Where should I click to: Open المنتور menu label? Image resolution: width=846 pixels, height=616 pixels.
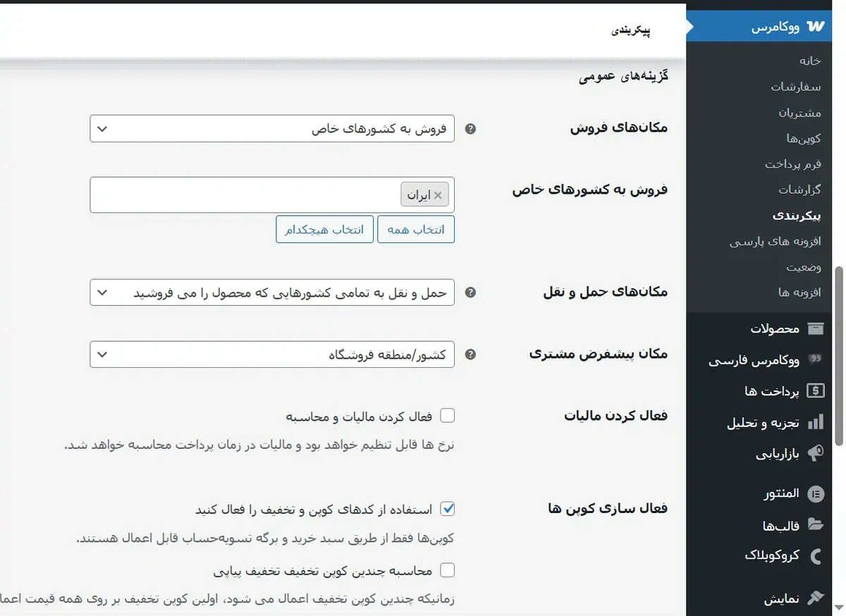coord(782,493)
